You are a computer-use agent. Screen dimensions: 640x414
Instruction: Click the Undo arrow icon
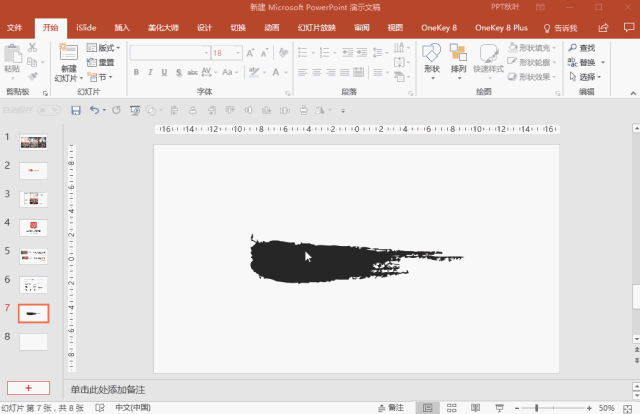click(94, 110)
